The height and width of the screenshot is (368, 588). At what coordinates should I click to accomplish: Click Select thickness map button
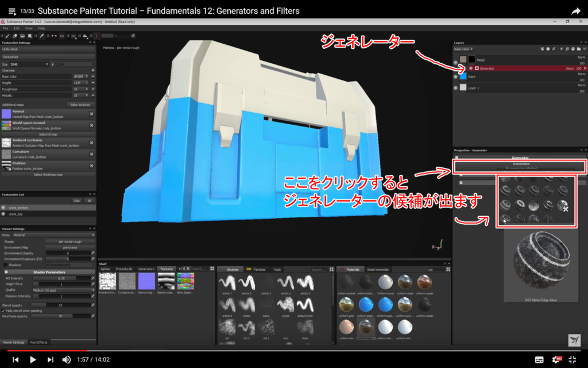(x=48, y=175)
